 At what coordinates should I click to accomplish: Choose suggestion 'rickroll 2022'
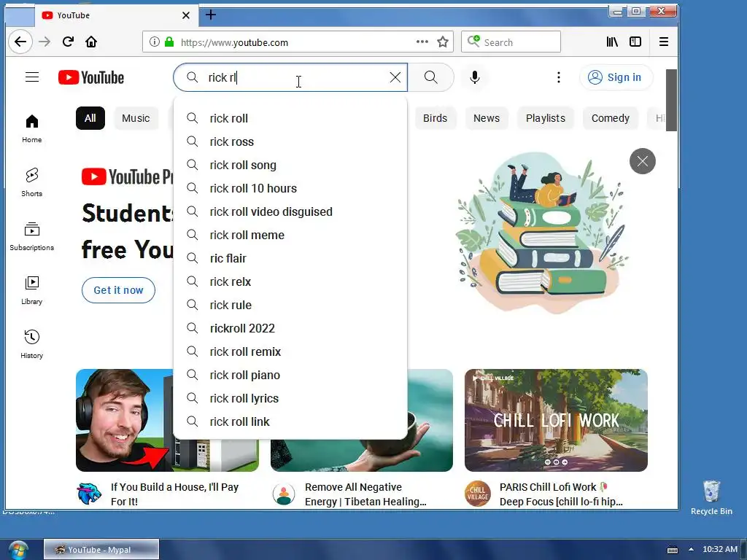point(290,328)
